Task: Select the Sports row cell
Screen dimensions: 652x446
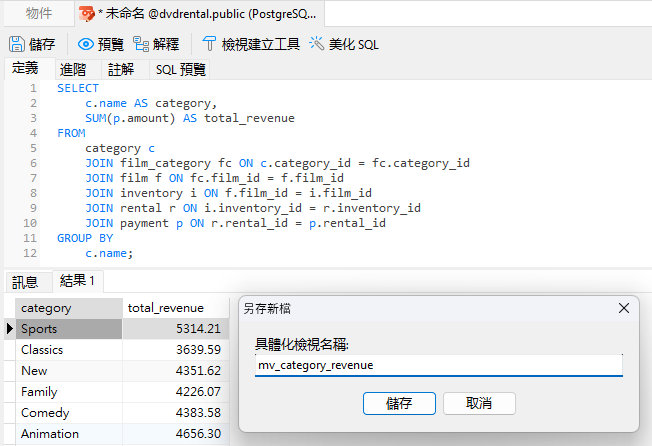Action: [x=69, y=329]
